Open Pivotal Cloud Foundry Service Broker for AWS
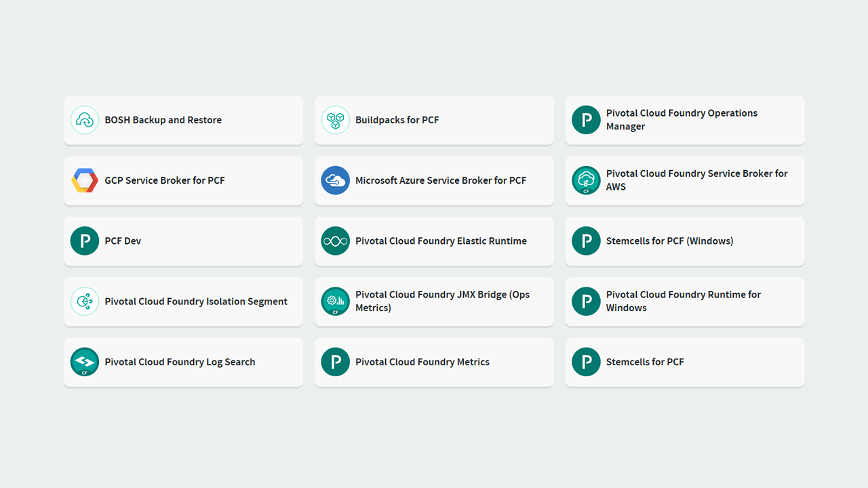This screenshot has height=488, width=868. tap(697, 180)
